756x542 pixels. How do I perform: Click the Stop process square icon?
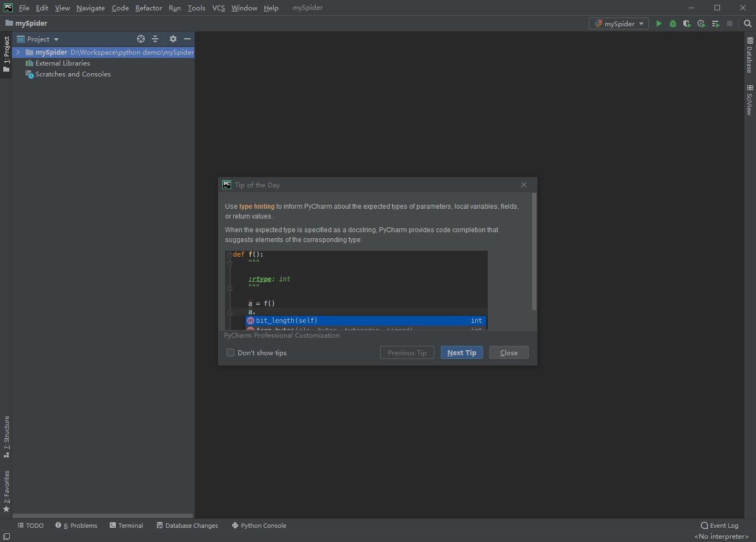730,23
